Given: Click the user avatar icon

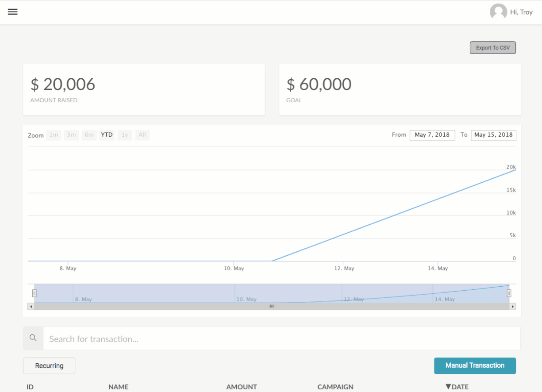Looking at the screenshot, I should [498, 12].
